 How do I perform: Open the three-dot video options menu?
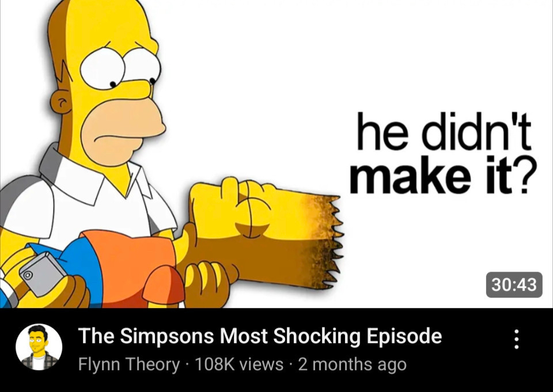tap(516, 339)
